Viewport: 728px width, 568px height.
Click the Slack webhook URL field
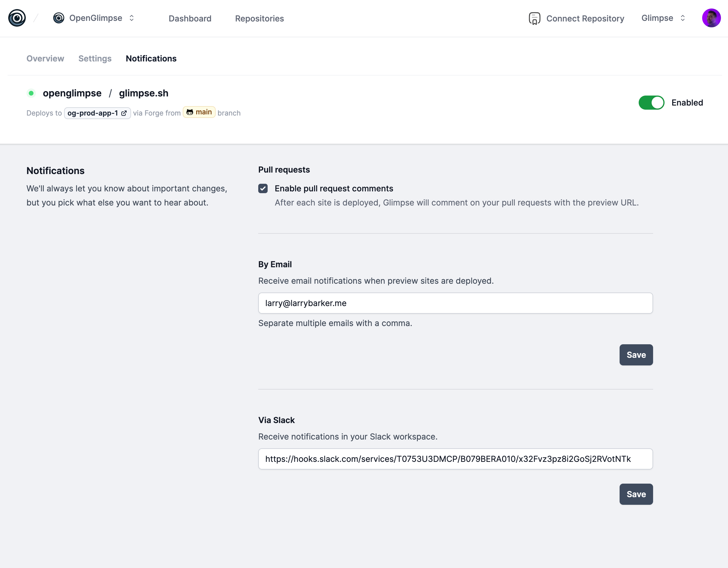[455, 459]
